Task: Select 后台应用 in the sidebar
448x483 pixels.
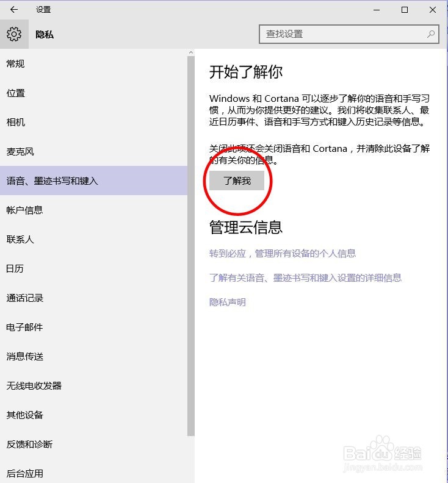Action: tap(93, 473)
